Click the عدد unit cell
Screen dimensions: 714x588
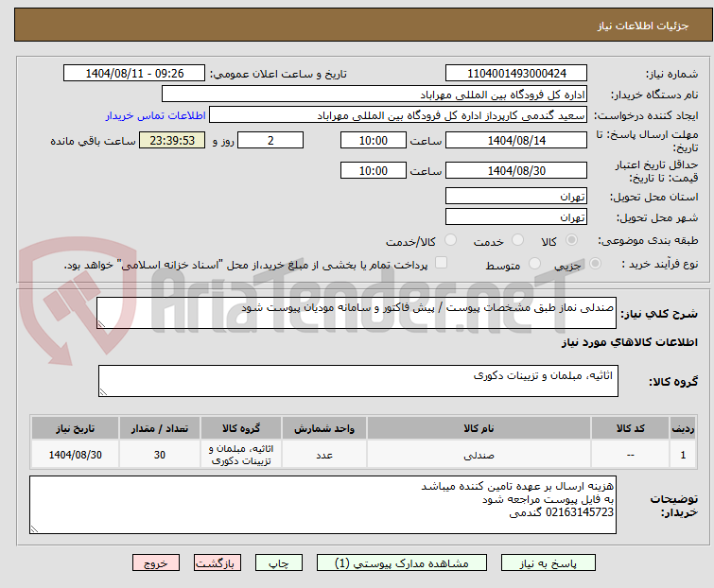click(324, 455)
